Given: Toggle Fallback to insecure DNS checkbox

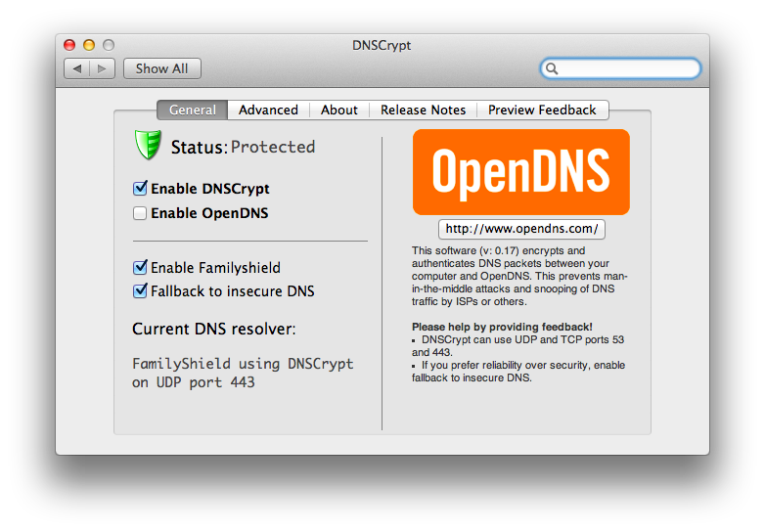Looking at the screenshot, I should (x=140, y=291).
